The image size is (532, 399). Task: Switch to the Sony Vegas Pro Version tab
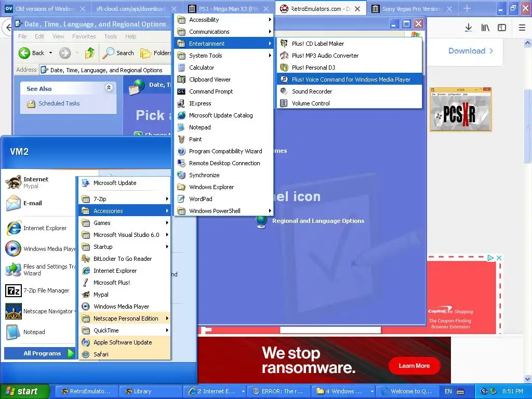coord(411,9)
